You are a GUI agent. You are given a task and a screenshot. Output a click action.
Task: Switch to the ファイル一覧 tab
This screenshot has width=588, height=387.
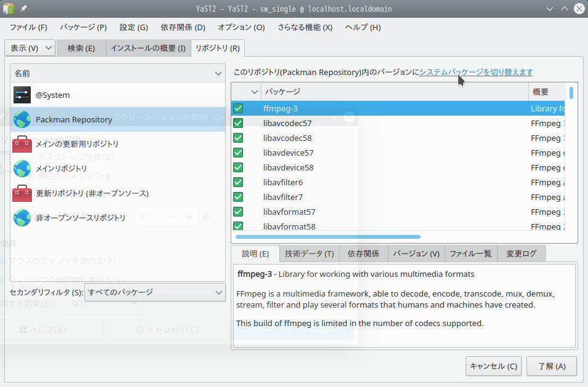point(471,254)
